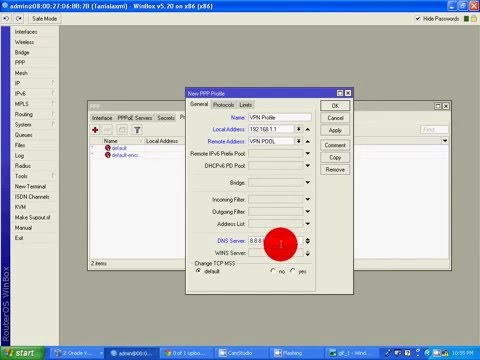Click the Remove button
The image size is (480, 360).
click(x=335, y=170)
